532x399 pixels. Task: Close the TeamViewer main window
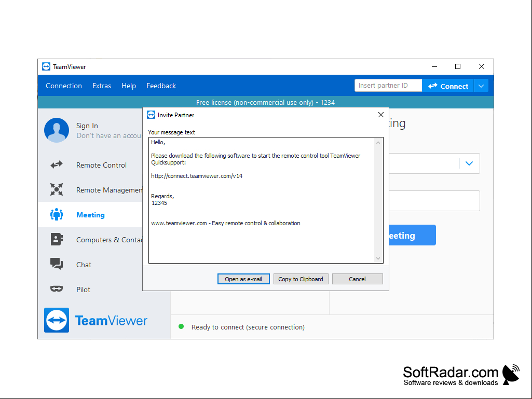482,66
